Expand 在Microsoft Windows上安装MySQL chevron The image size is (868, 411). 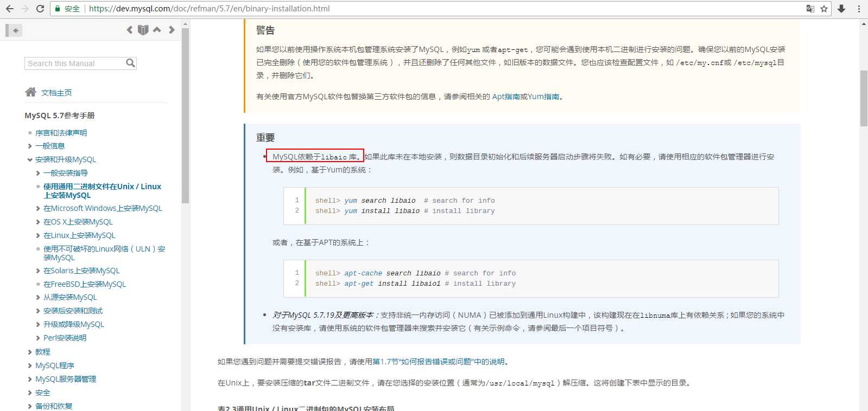[38, 208]
